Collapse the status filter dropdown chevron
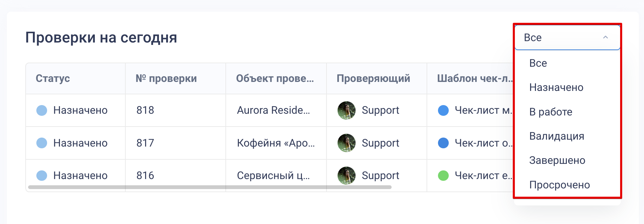This screenshot has width=644, height=224. point(605,37)
